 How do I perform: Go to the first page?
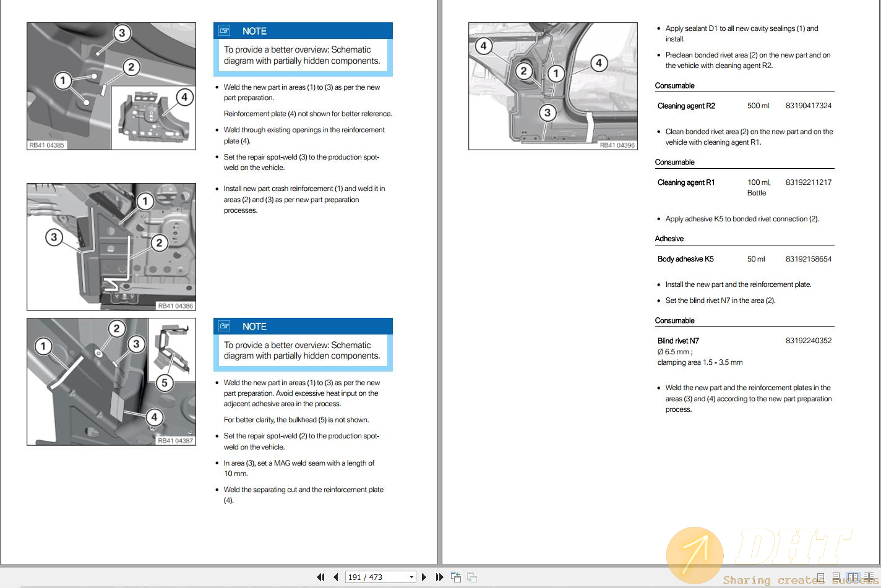pyautogui.click(x=320, y=577)
